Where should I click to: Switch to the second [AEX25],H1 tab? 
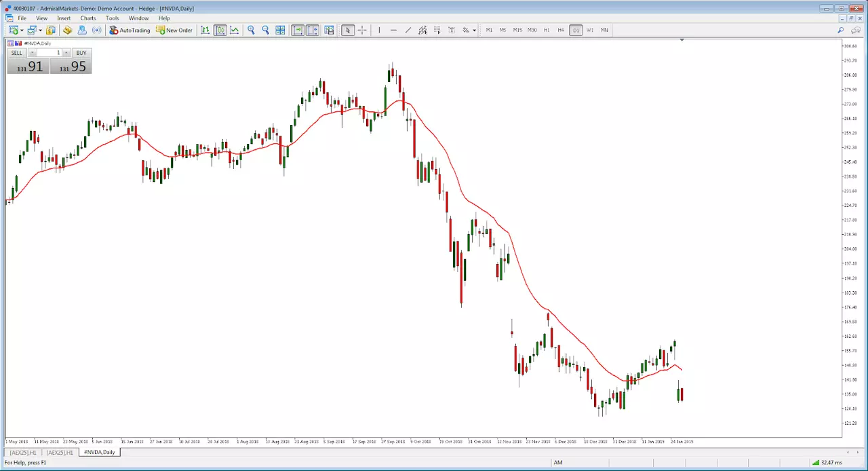coord(60,452)
